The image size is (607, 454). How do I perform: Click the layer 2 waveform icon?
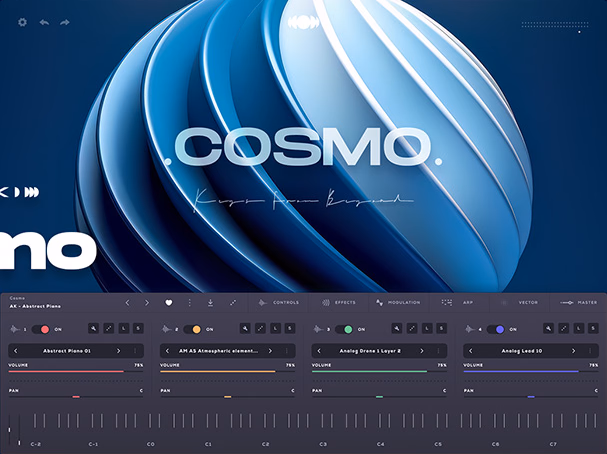(166, 329)
